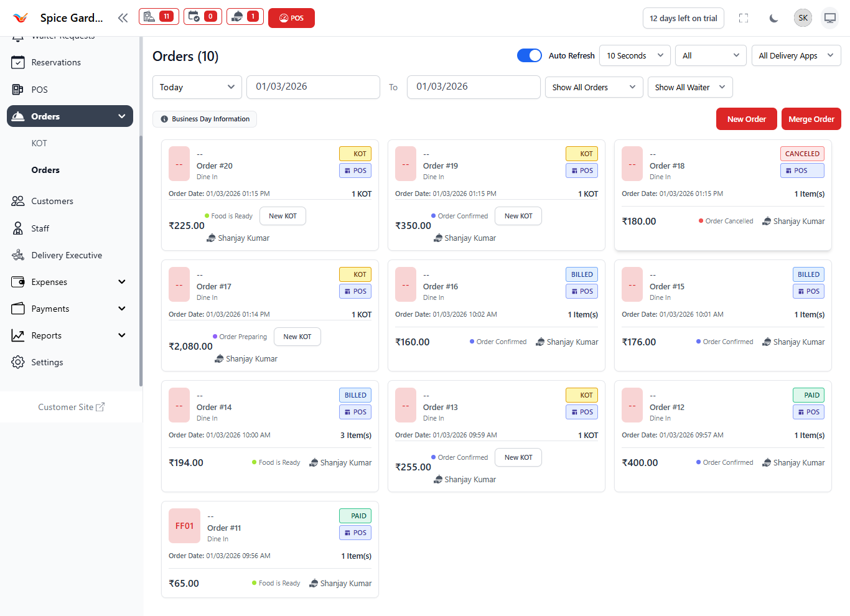
Task: Check the waiter request notification showing 1
Action: click(x=245, y=17)
